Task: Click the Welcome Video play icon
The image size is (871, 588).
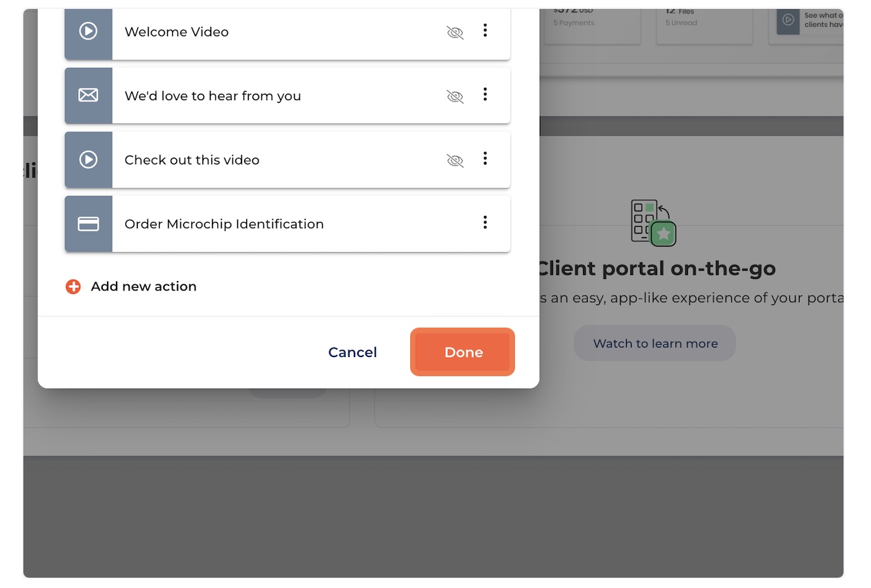Action: pyautogui.click(x=88, y=32)
